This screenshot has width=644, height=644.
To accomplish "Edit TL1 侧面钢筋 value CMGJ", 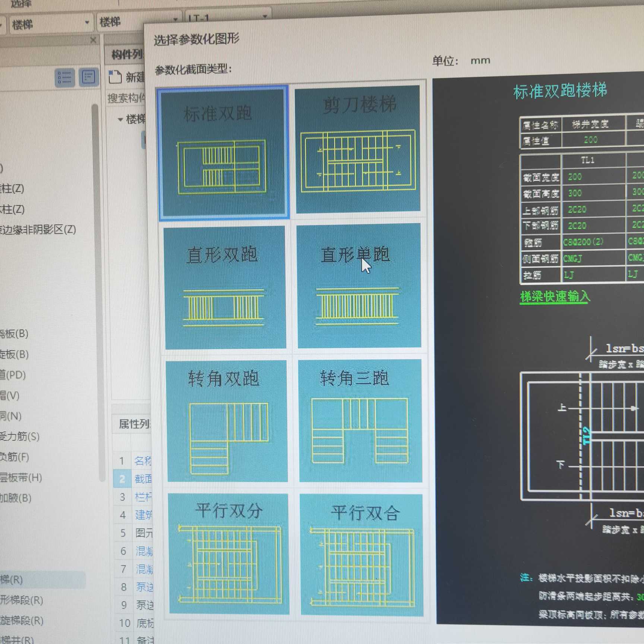I will (x=573, y=258).
